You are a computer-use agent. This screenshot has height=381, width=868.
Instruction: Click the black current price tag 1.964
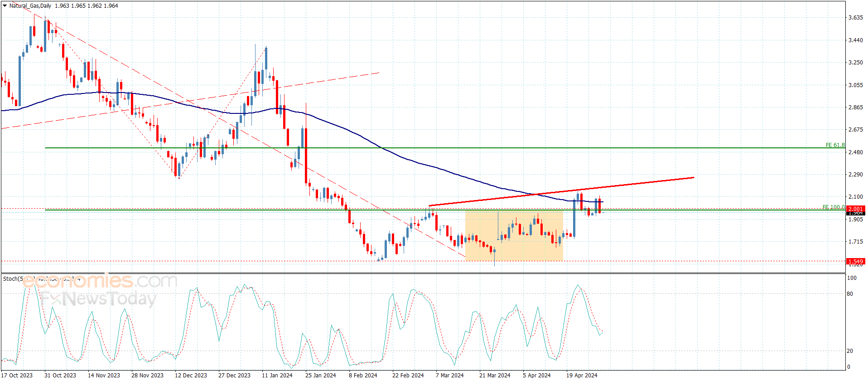[x=855, y=213]
